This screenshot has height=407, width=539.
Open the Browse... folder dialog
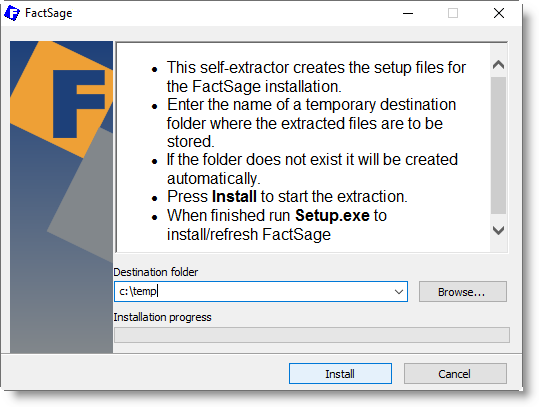click(x=462, y=292)
